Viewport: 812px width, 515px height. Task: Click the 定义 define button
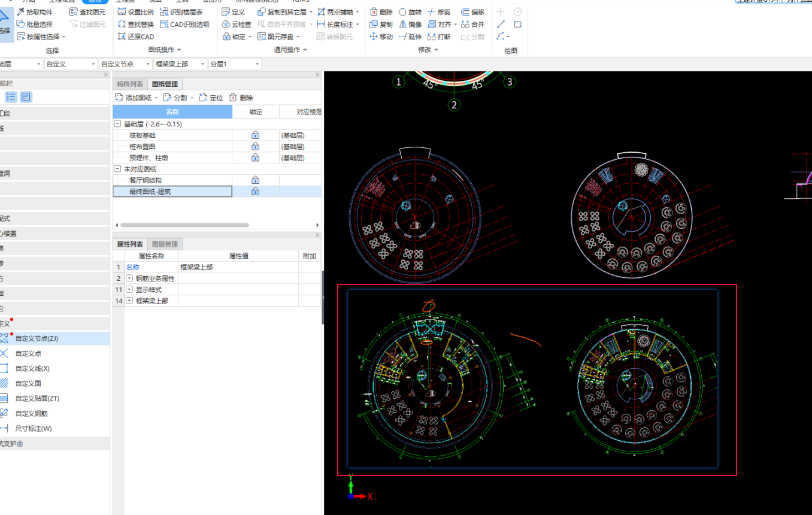click(x=234, y=12)
